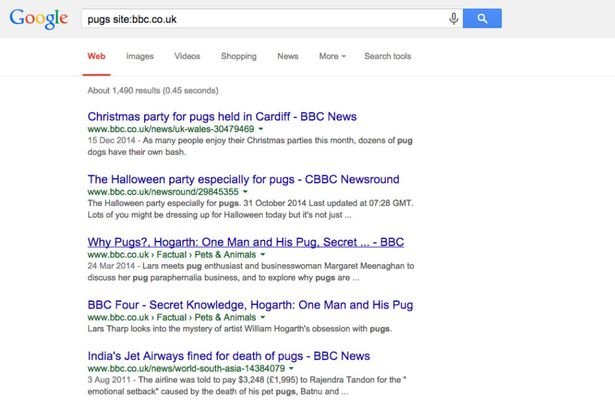Open BBC Four Secret Knowledge result

click(x=243, y=305)
